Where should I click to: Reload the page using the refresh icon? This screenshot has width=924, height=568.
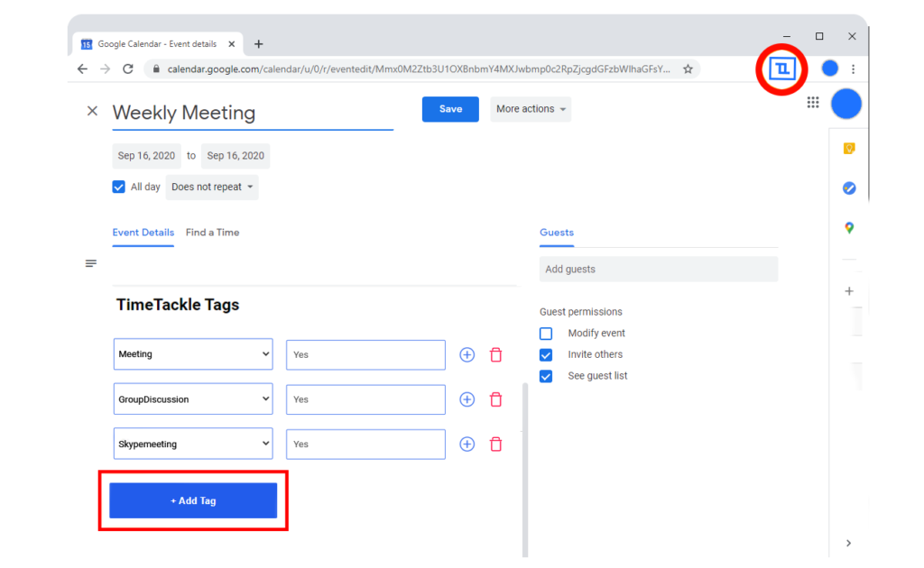tap(129, 69)
